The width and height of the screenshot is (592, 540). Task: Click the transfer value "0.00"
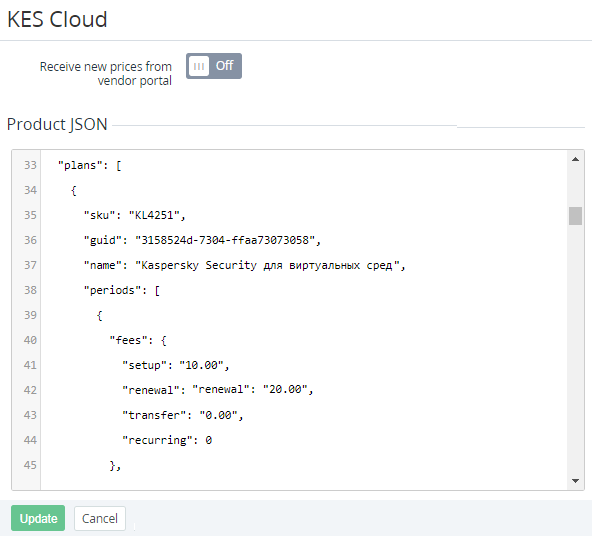pos(218,415)
